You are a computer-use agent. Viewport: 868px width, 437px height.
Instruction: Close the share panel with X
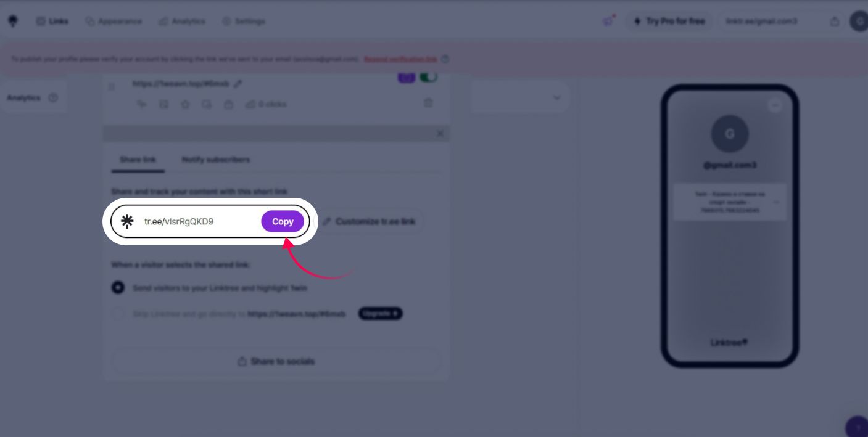click(440, 134)
